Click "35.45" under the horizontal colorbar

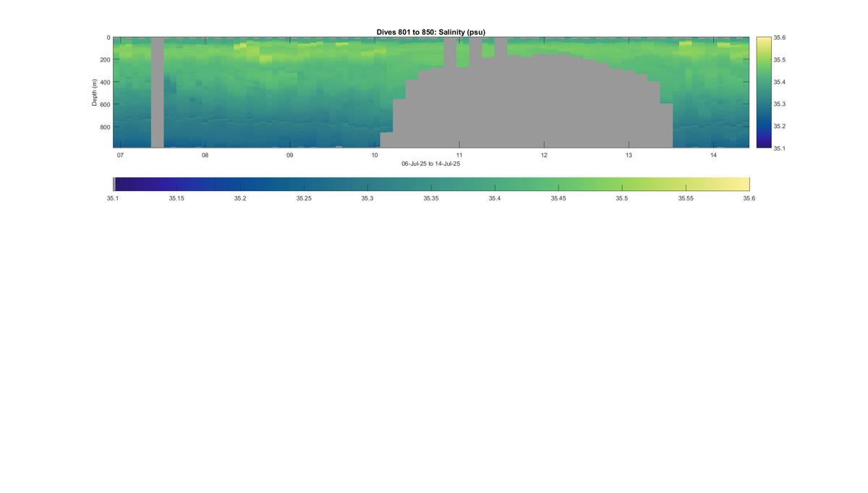tap(558, 198)
